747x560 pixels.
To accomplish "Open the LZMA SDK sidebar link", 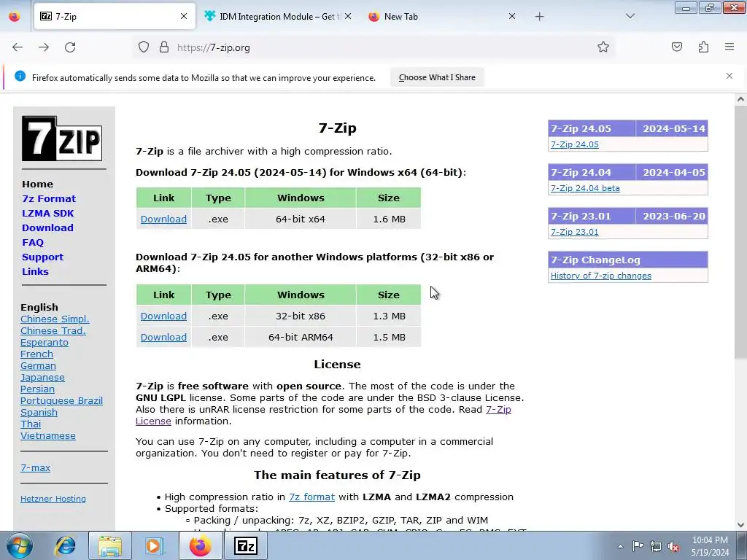I will [47, 214].
